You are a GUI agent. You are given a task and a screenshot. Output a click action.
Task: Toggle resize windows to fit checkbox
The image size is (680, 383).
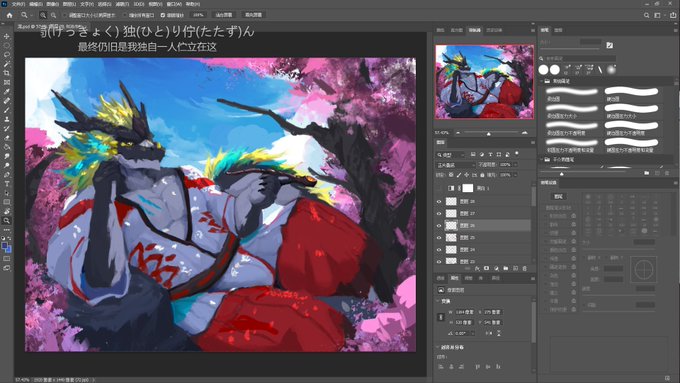(x=65, y=15)
